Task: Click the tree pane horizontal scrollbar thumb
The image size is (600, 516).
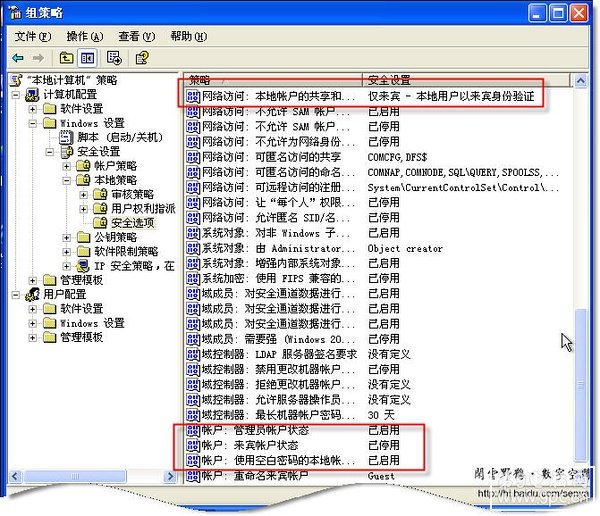Action: pos(75,476)
